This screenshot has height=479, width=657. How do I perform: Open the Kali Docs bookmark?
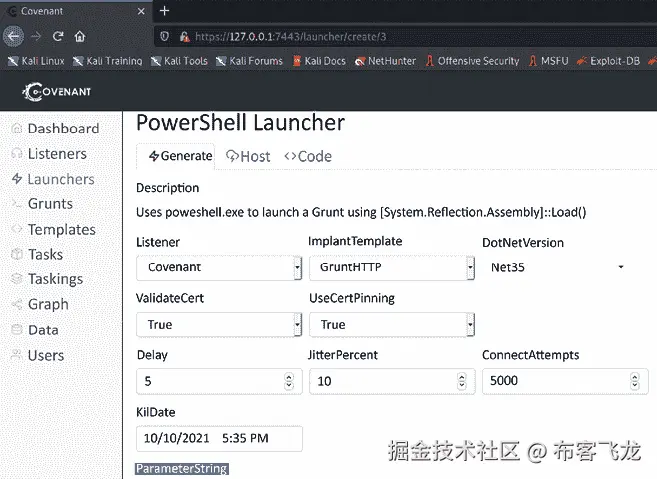(319, 61)
